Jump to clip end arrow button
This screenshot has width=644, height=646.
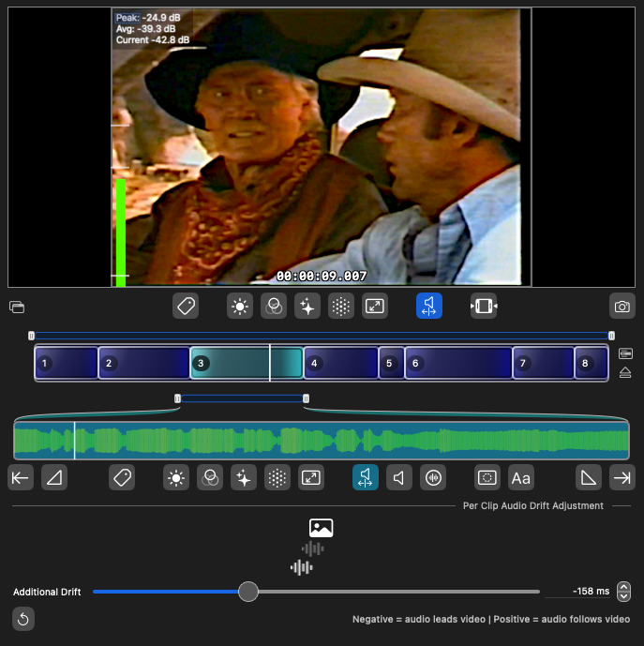tap(622, 477)
